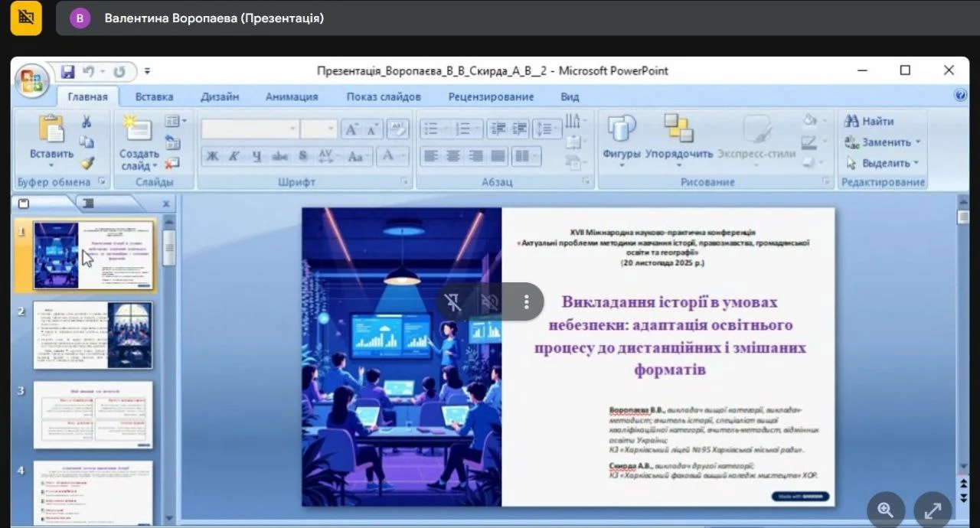Click the Office button logo
The image size is (980, 528).
(32, 80)
